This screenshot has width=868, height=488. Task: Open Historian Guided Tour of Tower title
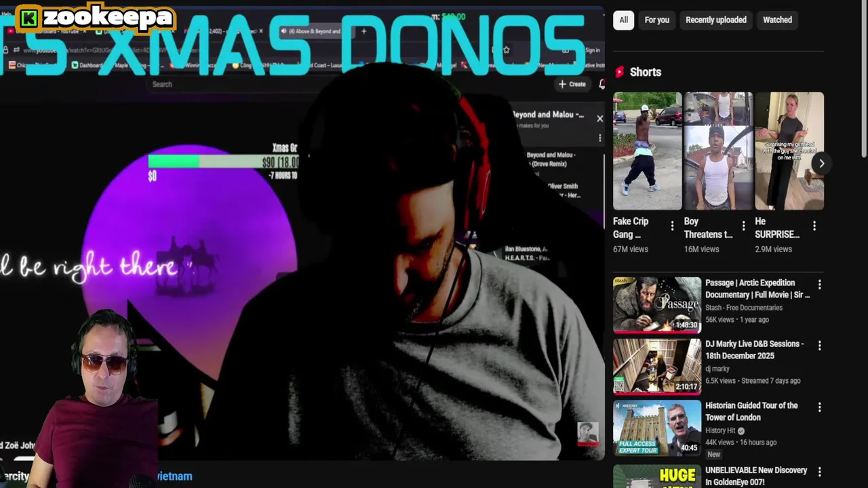click(x=751, y=411)
